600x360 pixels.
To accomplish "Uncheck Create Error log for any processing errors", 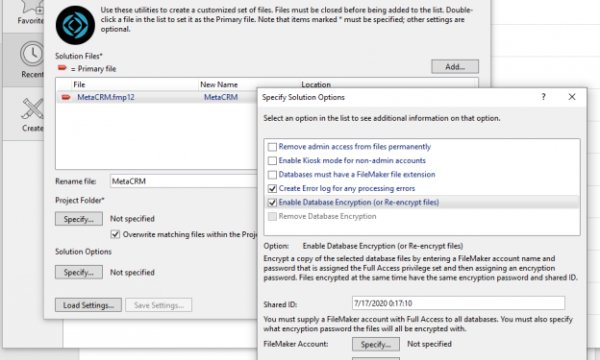I will click(272, 189).
